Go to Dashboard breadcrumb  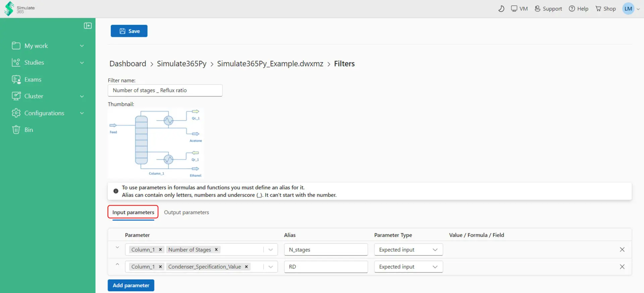pyautogui.click(x=128, y=64)
